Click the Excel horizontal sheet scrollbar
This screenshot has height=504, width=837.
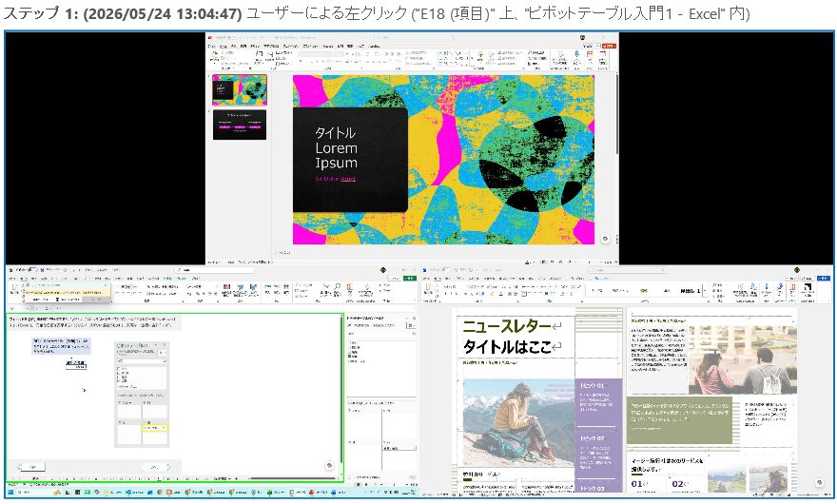point(294,478)
